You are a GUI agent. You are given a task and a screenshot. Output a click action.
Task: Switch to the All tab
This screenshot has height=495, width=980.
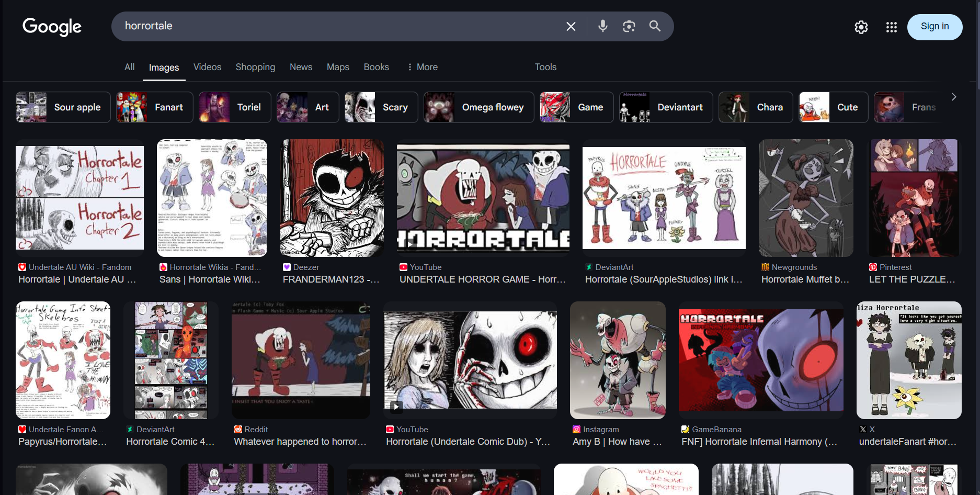130,67
